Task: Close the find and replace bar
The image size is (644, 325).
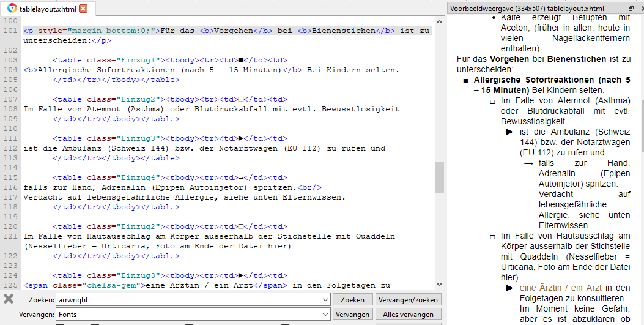Action: click(x=9, y=299)
